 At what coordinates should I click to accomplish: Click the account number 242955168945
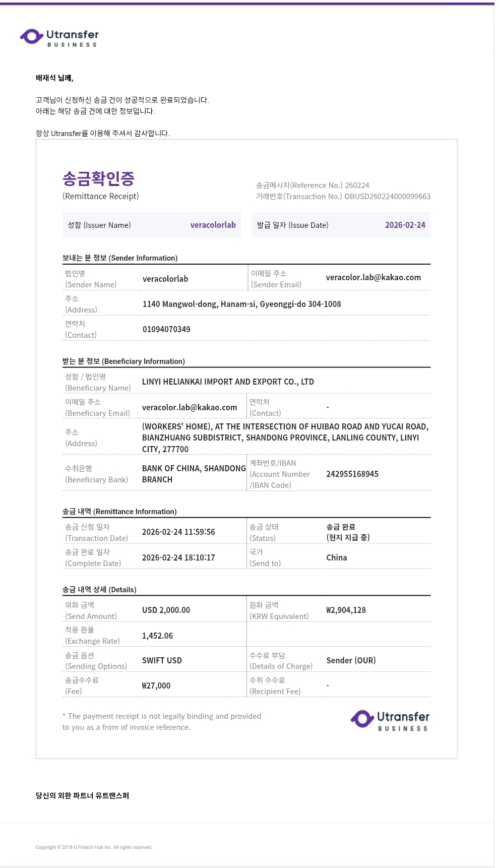point(352,474)
